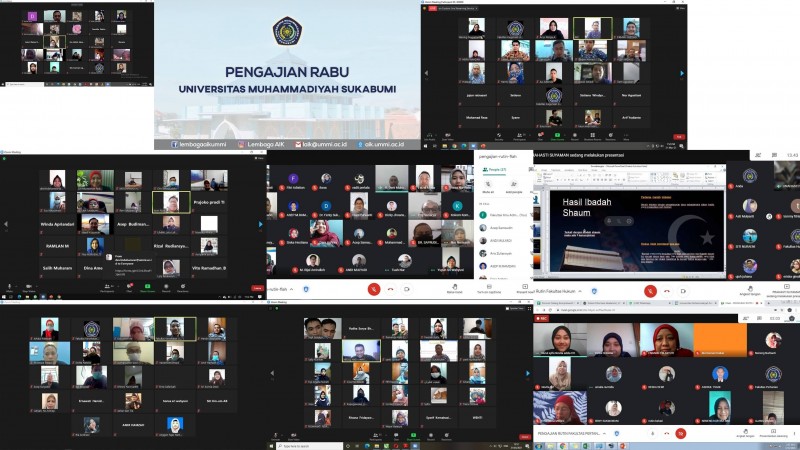
Task: Click the Windows 'Type here to search' box
Action: [310, 446]
